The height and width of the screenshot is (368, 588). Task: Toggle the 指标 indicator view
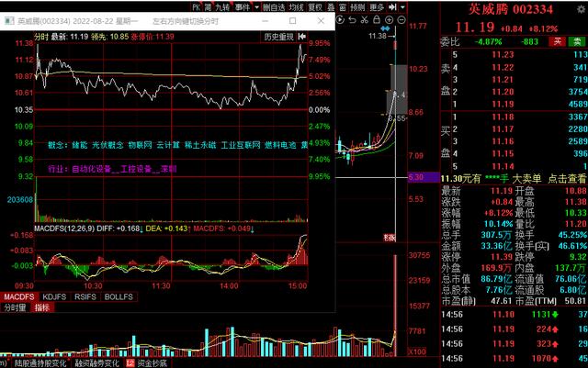click(43, 309)
